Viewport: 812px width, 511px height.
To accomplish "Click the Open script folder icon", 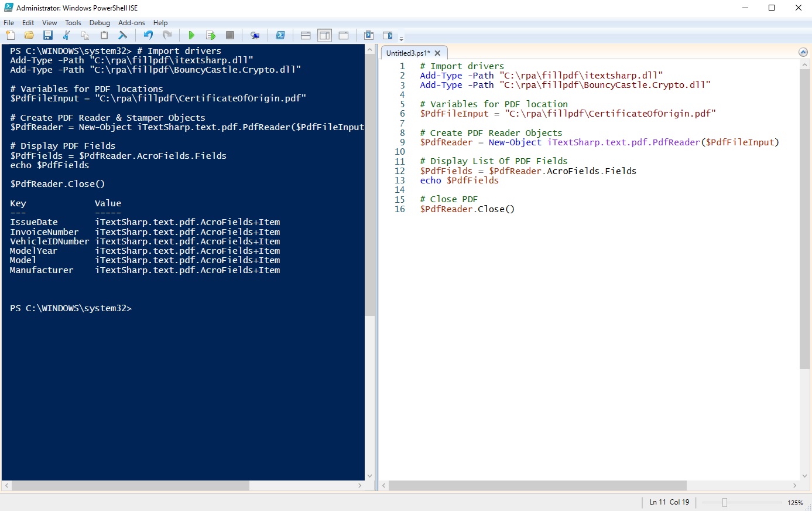I will click(29, 36).
